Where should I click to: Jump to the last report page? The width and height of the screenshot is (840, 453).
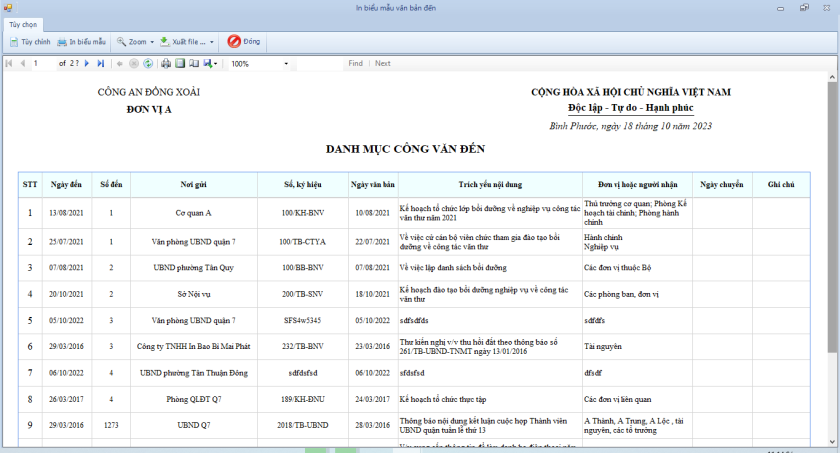click(x=101, y=64)
